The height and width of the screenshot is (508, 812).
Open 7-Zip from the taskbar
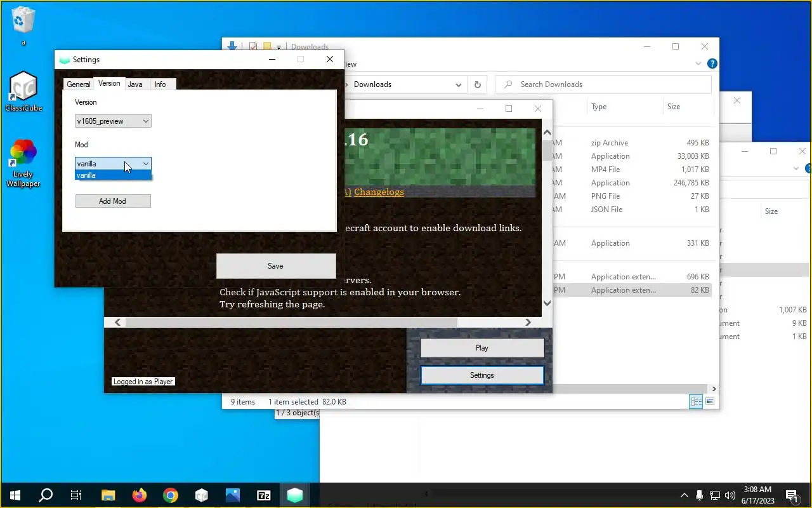263,495
